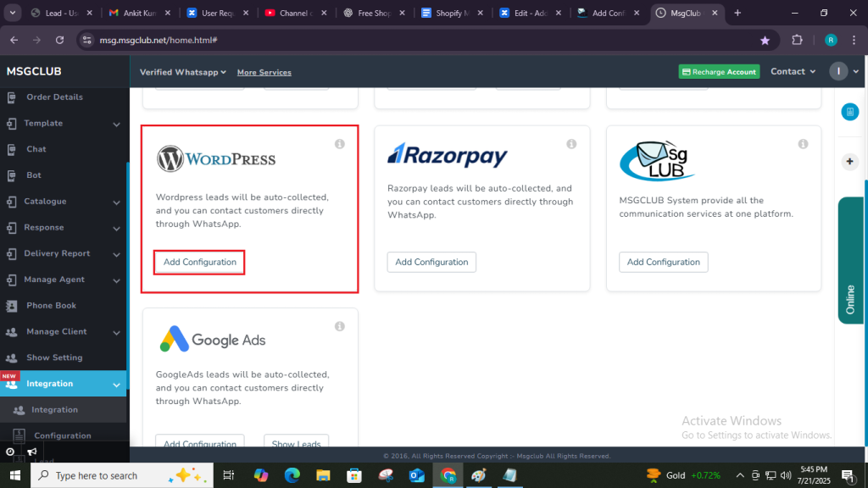The image size is (868, 488).
Task: Click the address bar URL field
Action: coord(426,40)
